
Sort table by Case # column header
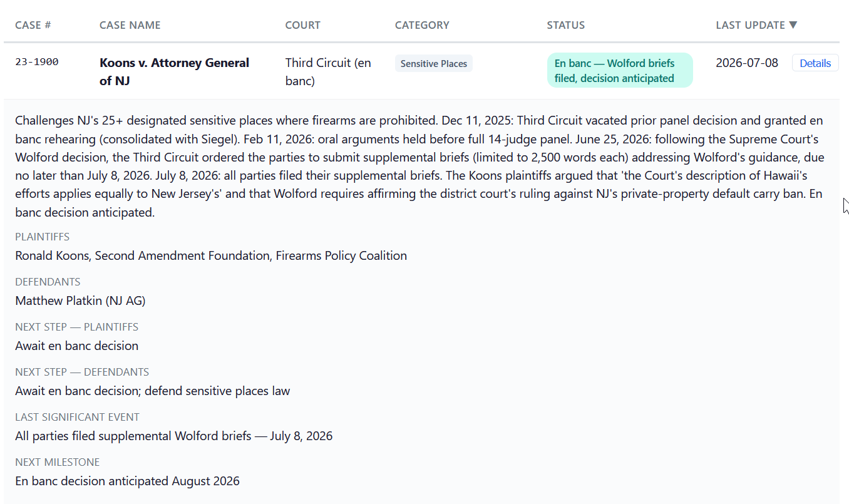click(33, 25)
